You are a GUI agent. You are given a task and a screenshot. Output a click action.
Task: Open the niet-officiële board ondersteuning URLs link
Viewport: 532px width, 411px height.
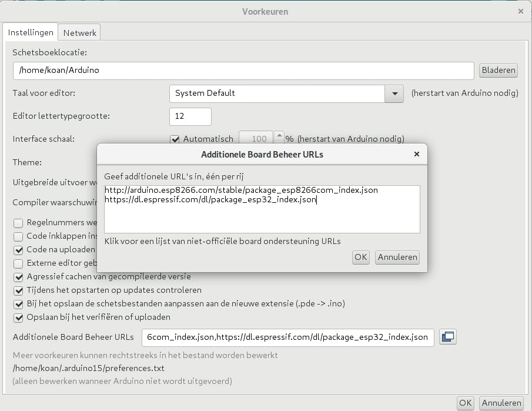click(222, 241)
